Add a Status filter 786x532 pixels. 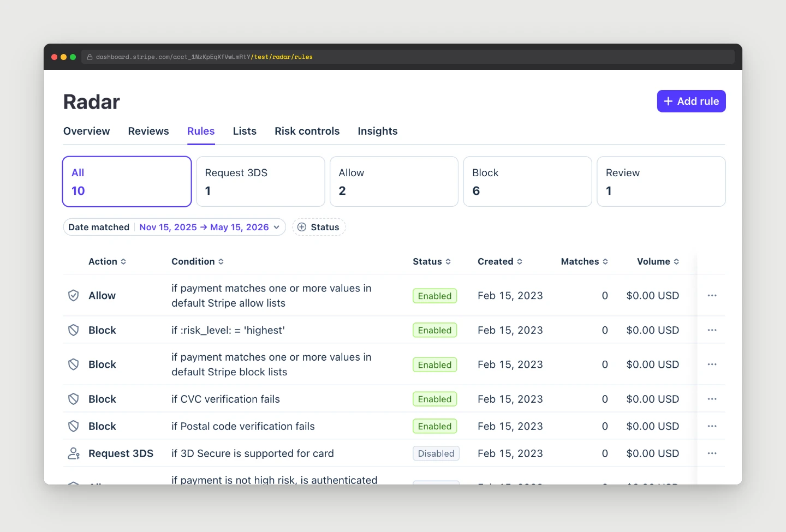tap(319, 227)
